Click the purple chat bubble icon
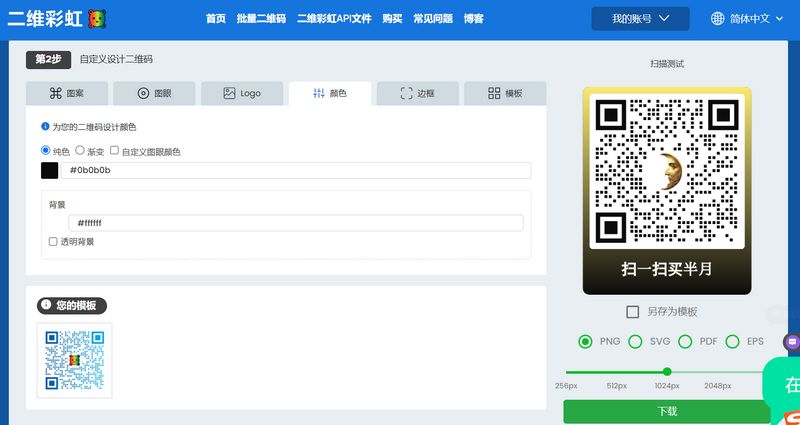 tap(792, 341)
